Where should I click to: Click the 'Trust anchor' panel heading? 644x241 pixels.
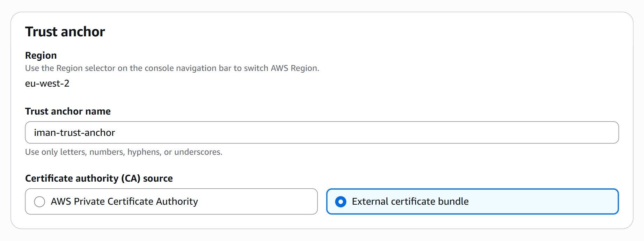(x=65, y=32)
